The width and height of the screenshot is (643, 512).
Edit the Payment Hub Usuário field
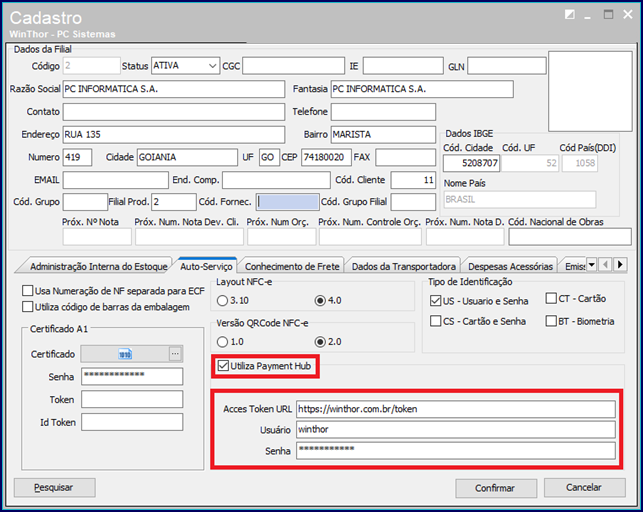(456, 430)
